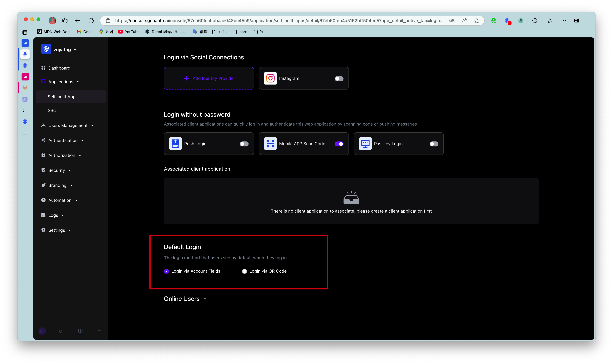The image size is (613, 364).
Task: Click the Mobile APP Scan Code grid icon
Action: (270, 144)
